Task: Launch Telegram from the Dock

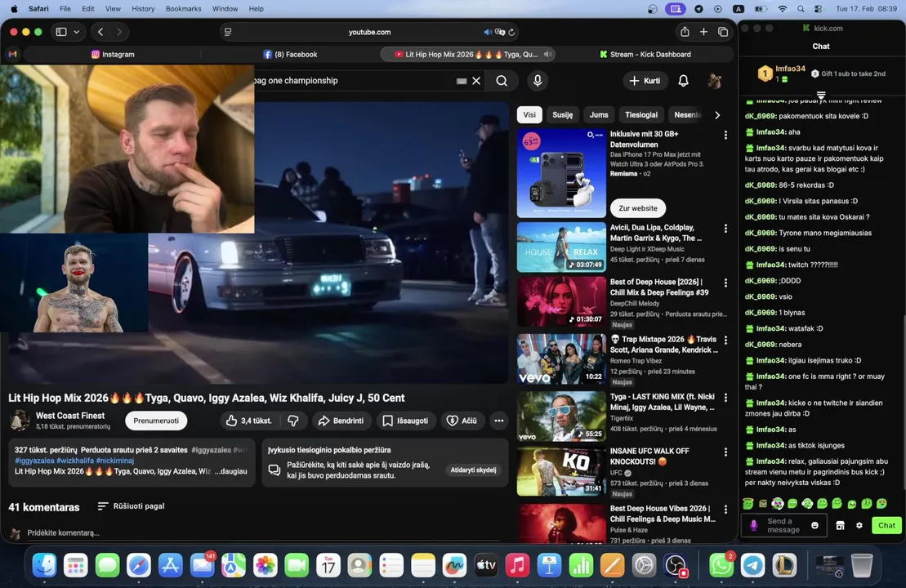Action: (x=753, y=565)
